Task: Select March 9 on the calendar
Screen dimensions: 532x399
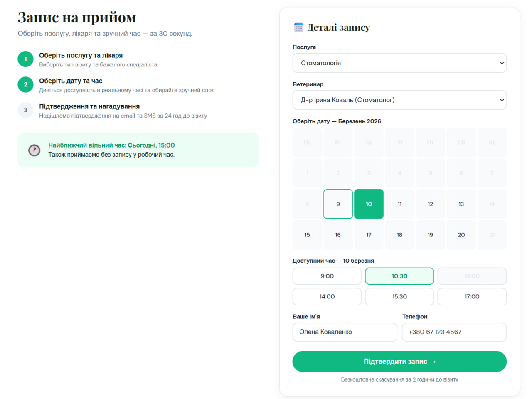Action: coord(338,204)
